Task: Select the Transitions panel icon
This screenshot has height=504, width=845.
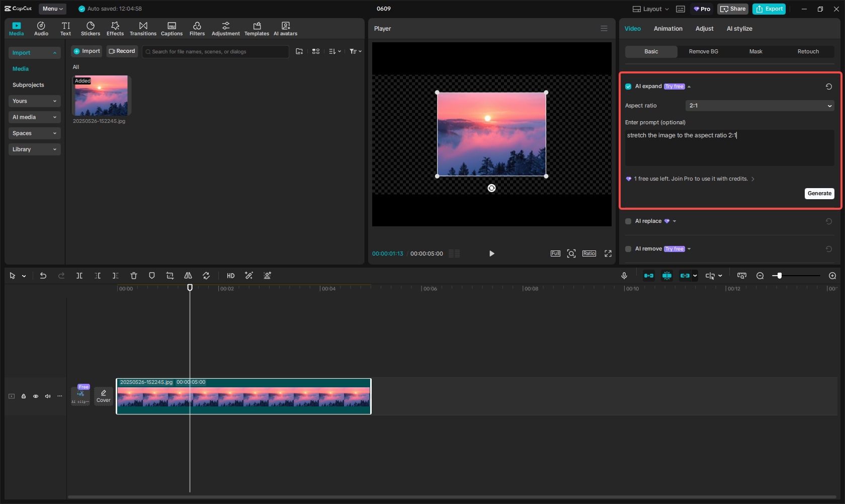Action: click(x=143, y=28)
